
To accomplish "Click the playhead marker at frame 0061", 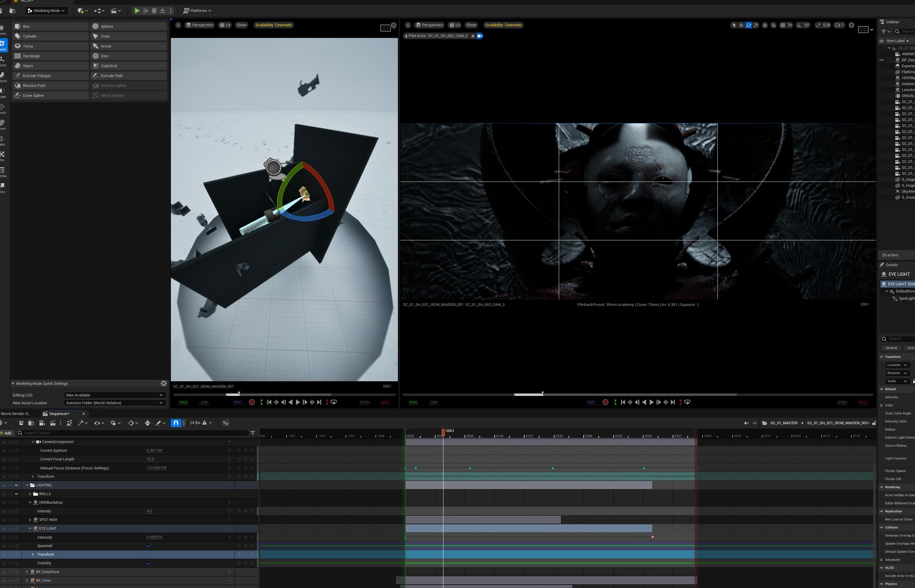I will pyautogui.click(x=443, y=432).
